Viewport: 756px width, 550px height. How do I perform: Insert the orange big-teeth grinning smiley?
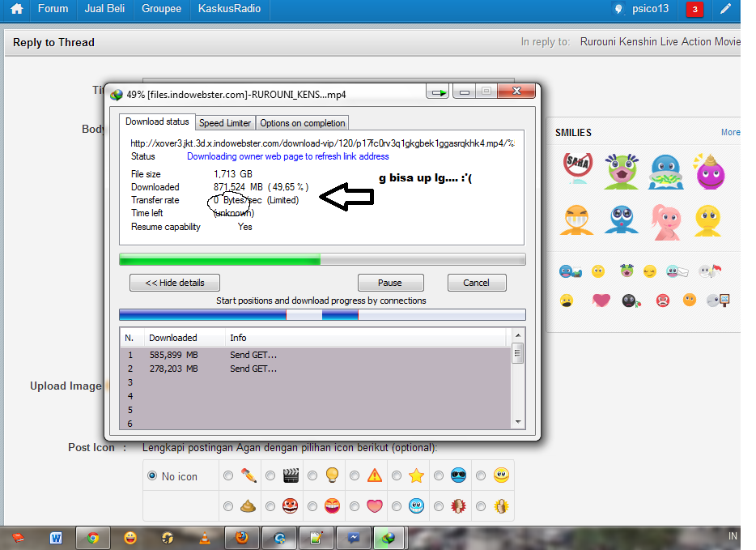576,220
